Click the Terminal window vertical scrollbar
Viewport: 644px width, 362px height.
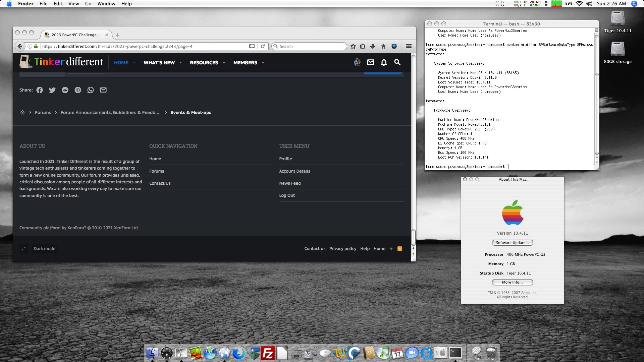[596, 114]
